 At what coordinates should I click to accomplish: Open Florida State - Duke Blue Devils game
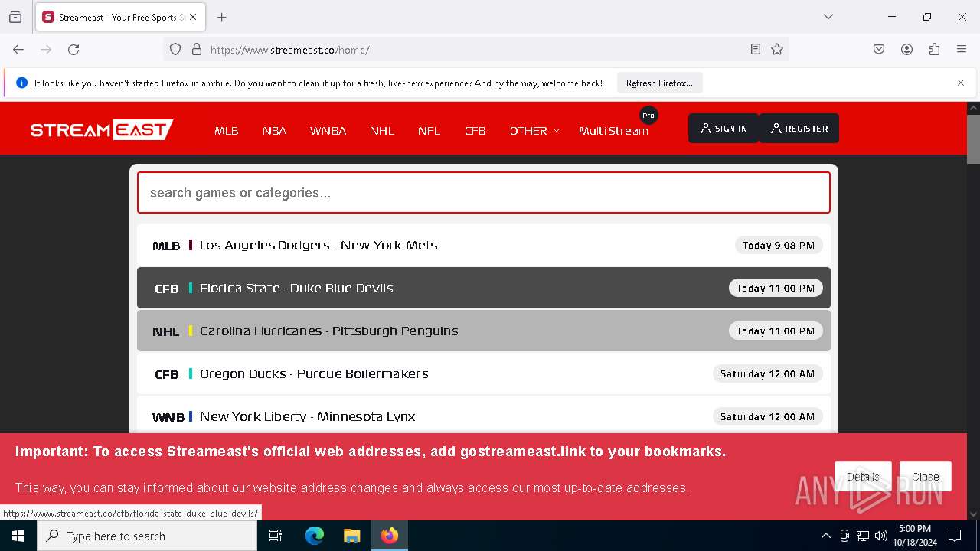click(484, 289)
